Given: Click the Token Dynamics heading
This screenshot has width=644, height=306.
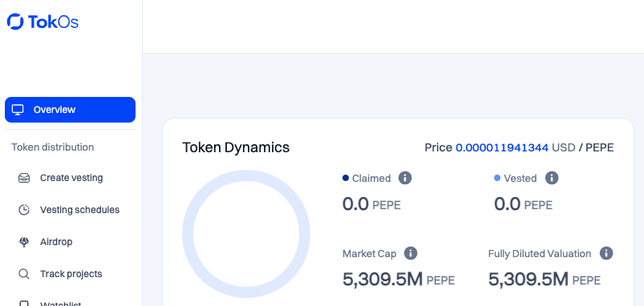Looking at the screenshot, I should point(236,147).
